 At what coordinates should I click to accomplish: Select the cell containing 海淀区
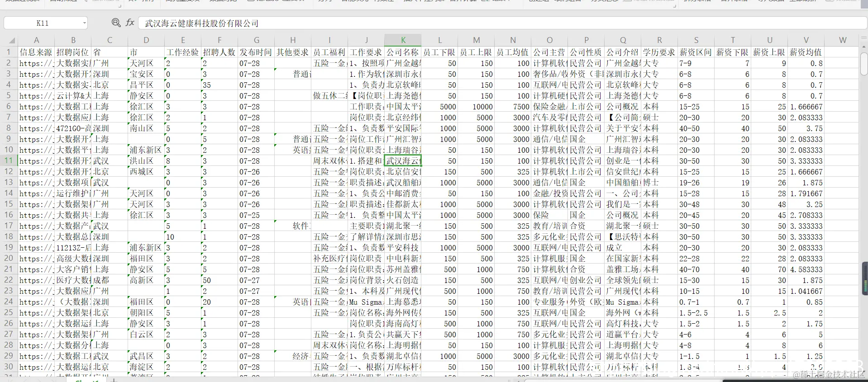(146, 367)
